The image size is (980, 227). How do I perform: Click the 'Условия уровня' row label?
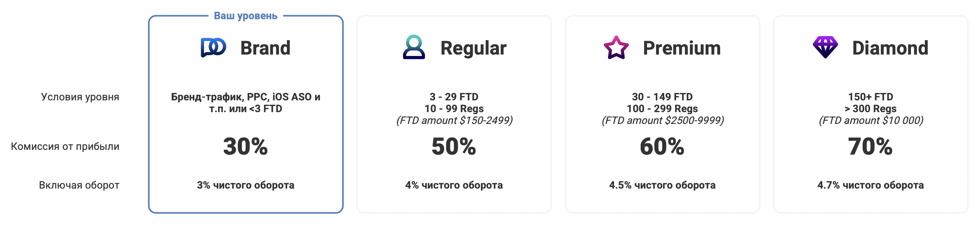80,97
